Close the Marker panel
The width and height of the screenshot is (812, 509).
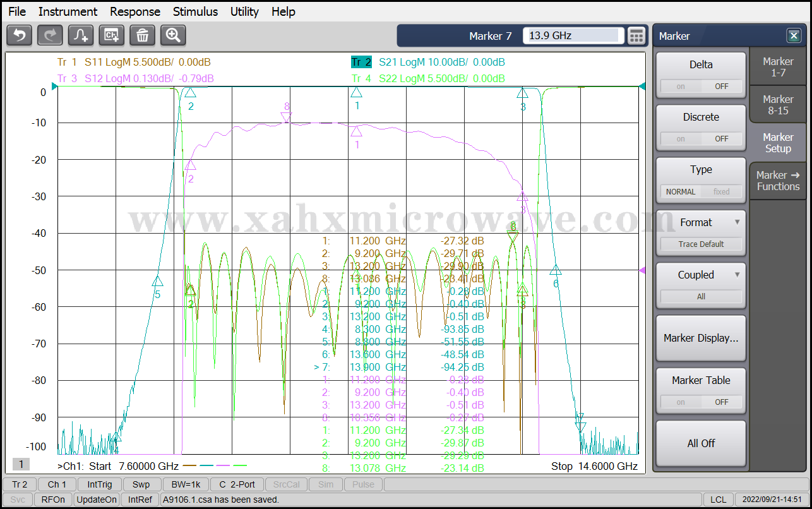pos(793,36)
